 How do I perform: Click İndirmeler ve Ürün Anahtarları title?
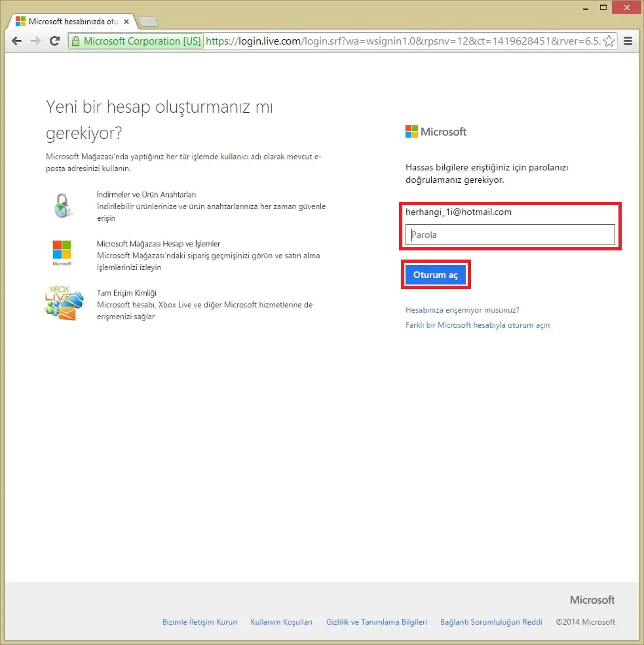146,195
